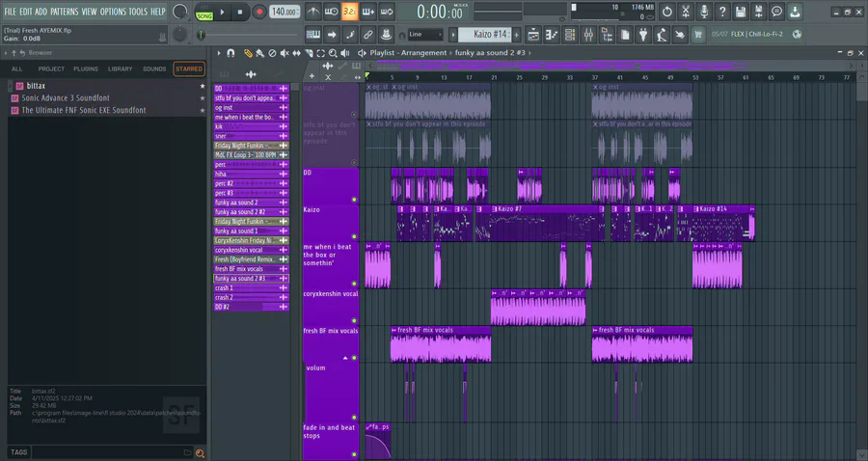Open the PATTERNS menu

(x=65, y=11)
